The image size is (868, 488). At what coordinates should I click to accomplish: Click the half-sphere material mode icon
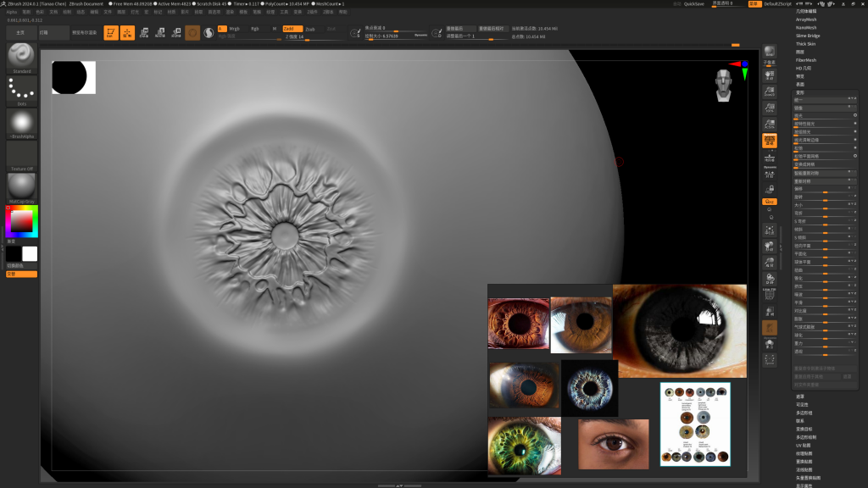[209, 33]
